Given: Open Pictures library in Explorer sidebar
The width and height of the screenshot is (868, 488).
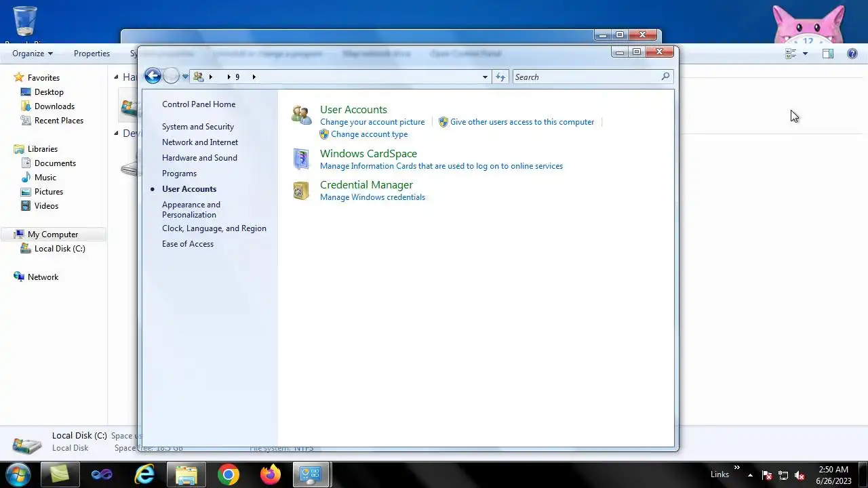Looking at the screenshot, I should [48, 192].
